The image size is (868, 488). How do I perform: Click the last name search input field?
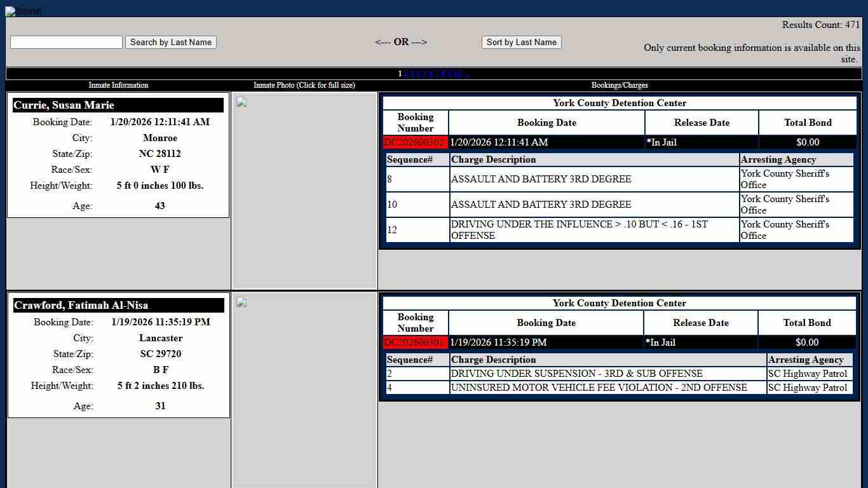(66, 42)
